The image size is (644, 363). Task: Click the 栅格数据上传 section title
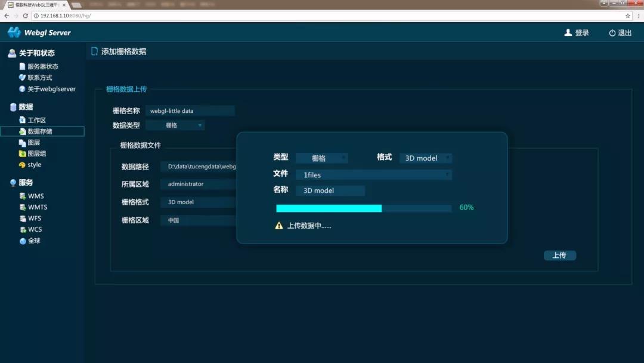tap(126, 89)
